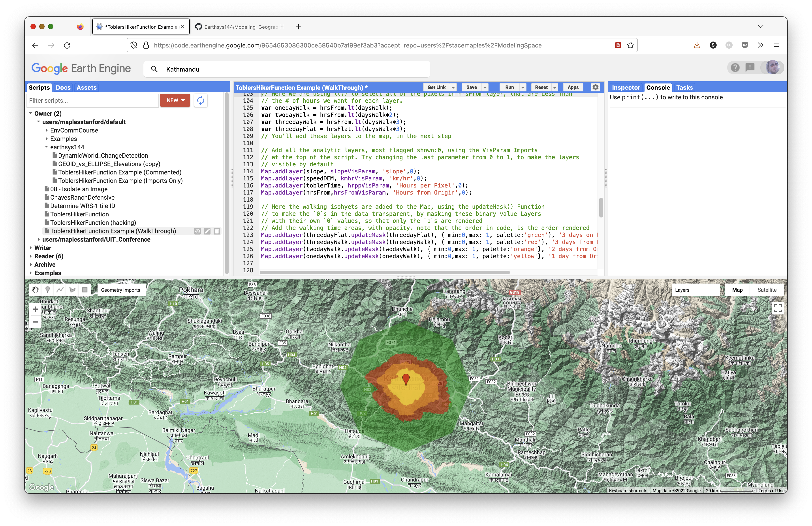Click the code editor vertical scrollbar
Image resolution: width=812 pixels, height=526 pixels.
[601, 207]
